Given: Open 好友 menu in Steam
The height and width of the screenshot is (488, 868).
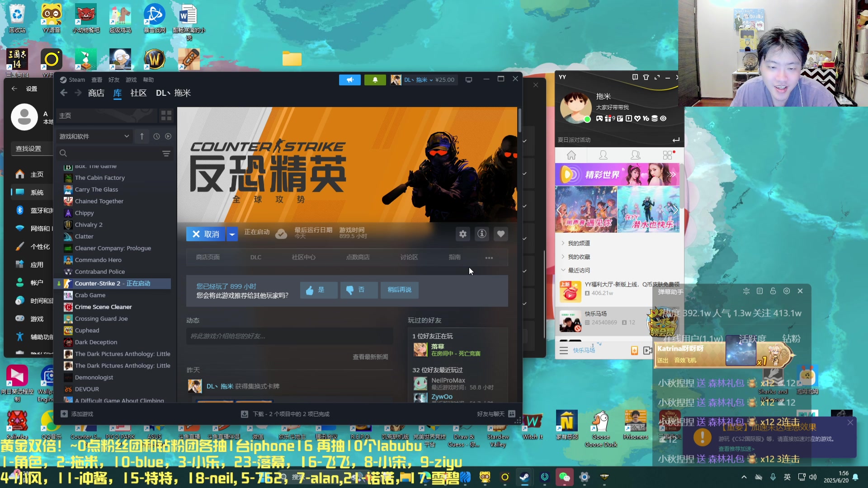Looking at the screenshot, I should click(114, 80).
